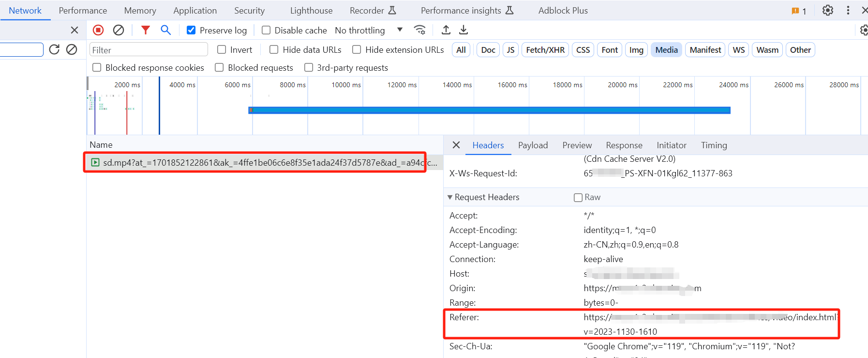Check Blocked requests option

tap(219, 67)
